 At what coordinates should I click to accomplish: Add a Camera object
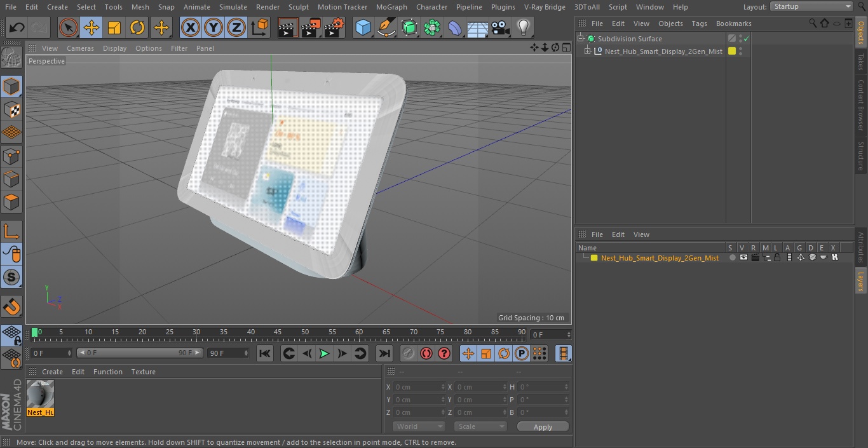(x=501, y=27)
